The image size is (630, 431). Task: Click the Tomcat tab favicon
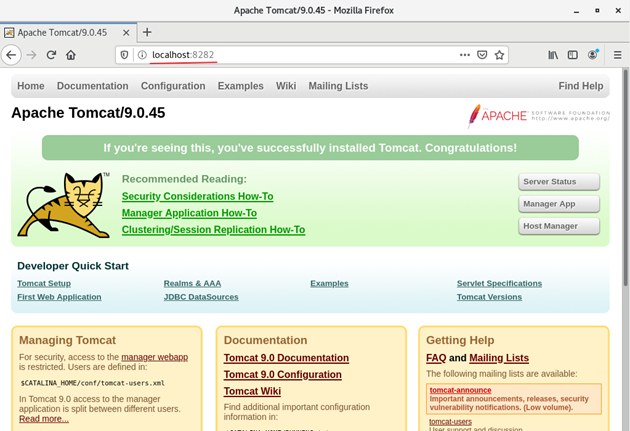[x=9, y=33]
